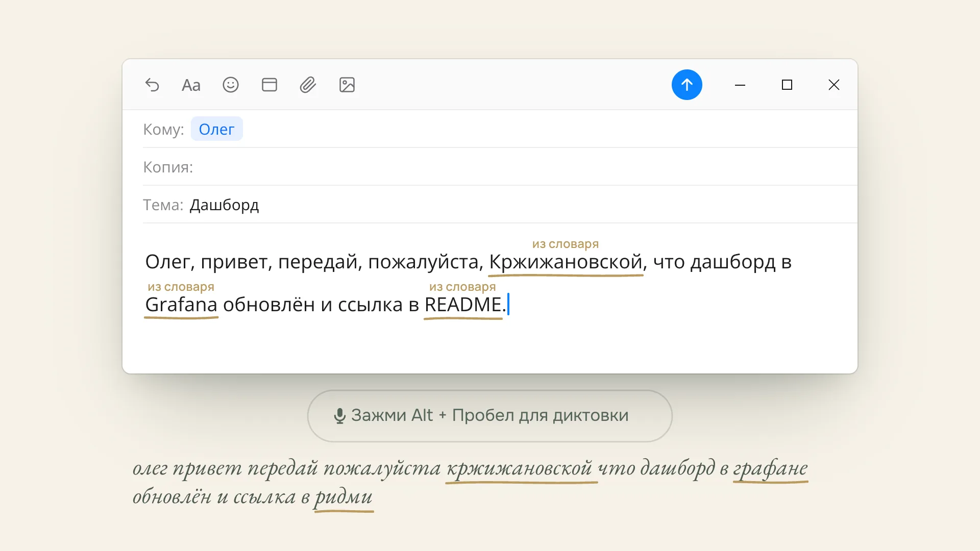Open the emoji picker
The height and width of the screenshot is (551, 980).
click(x=231, y=85)
